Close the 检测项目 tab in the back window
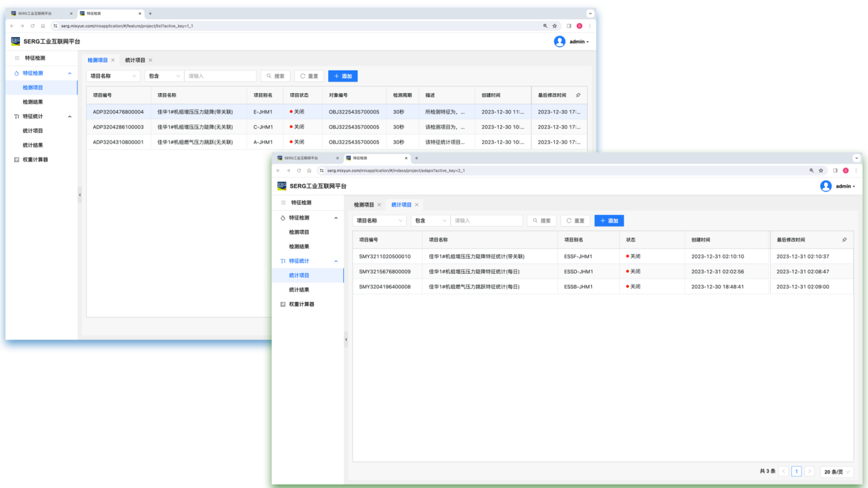 click(113, 60)
